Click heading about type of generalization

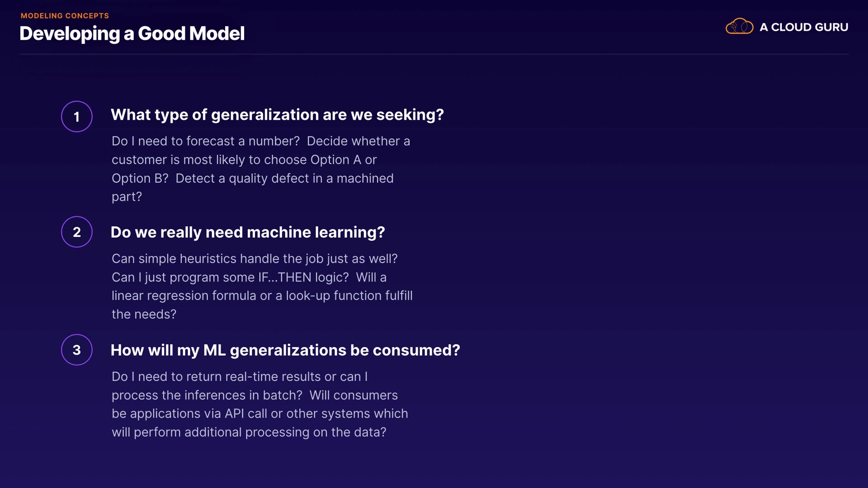click(277, 115)
